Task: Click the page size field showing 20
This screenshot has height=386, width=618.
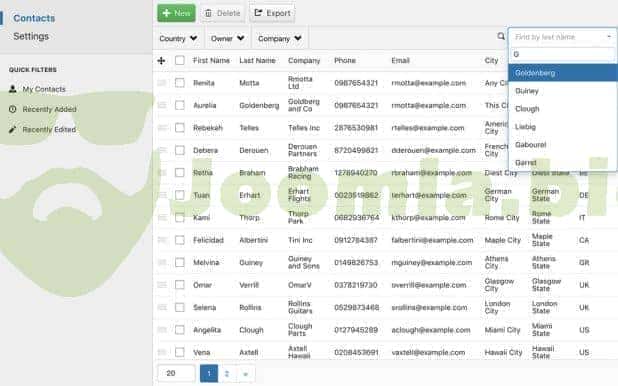Action: [176, 373]
